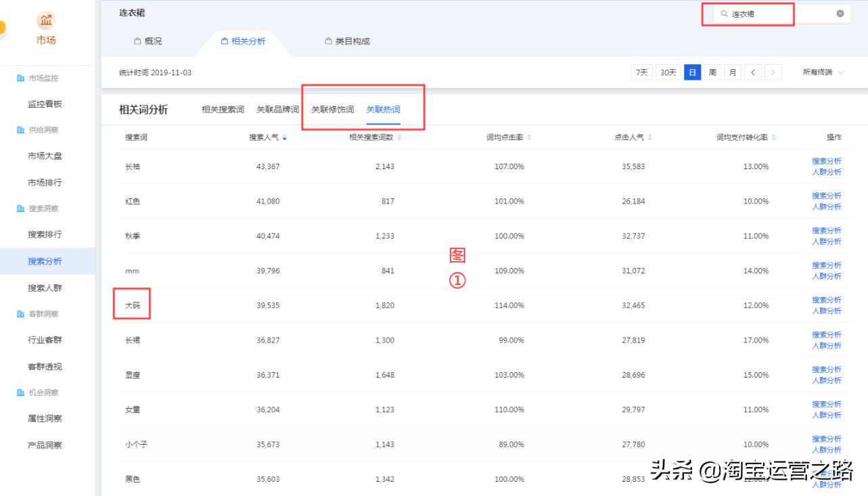The width and height of the screenshot is (868, 496).
Task: Click the sort arrows next to 搜索人气
Action: (x=285, y=137)
